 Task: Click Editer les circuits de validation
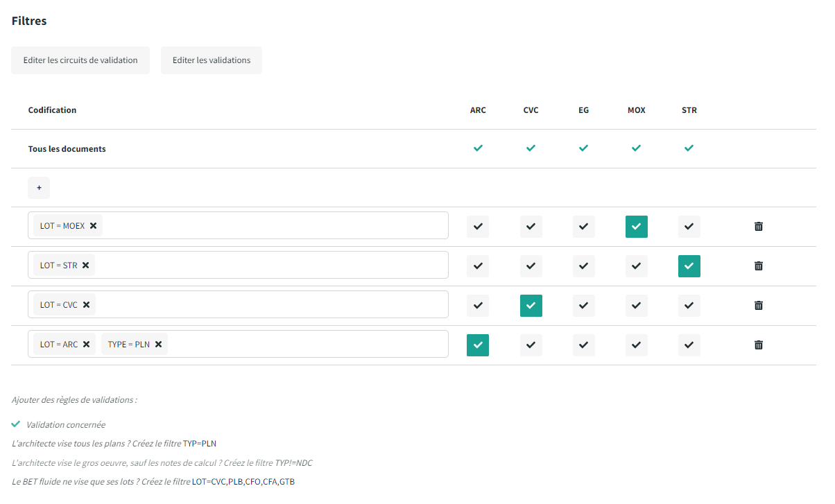click(80, 60)
